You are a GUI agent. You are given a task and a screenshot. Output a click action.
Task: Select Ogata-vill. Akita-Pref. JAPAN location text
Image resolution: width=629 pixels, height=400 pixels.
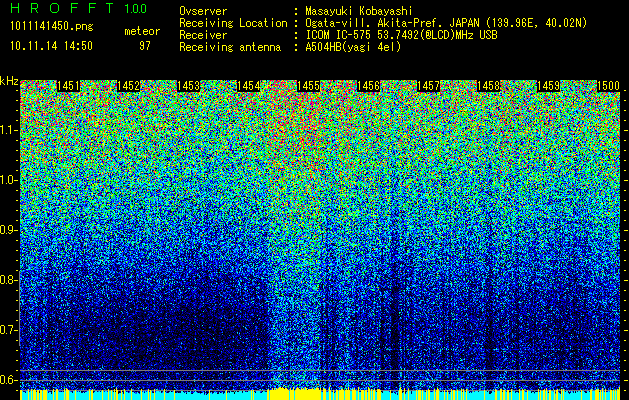(x=446, y=24)
